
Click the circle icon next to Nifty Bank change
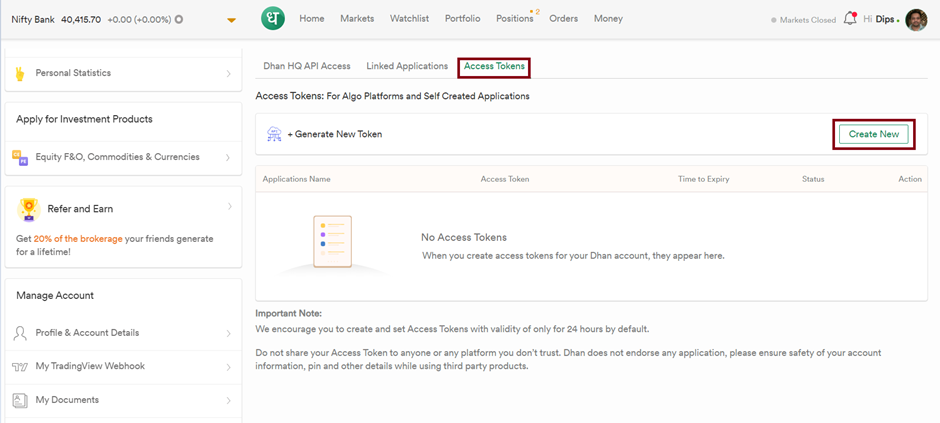179,19
